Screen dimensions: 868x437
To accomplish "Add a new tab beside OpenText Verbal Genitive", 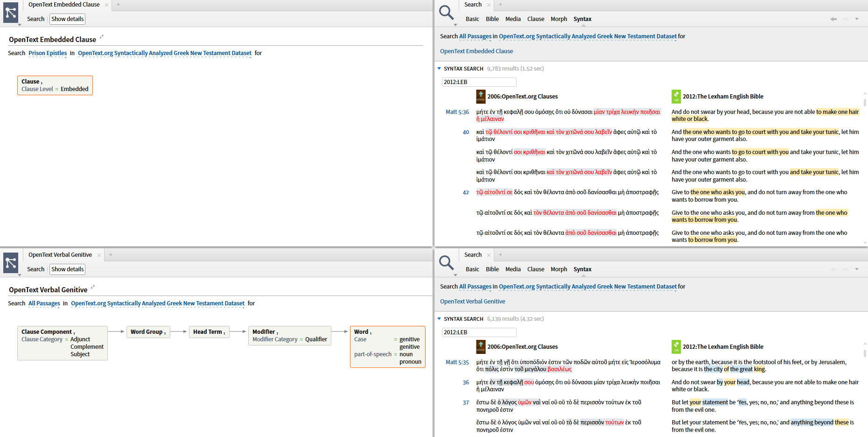I will click(x=111, y=255).
